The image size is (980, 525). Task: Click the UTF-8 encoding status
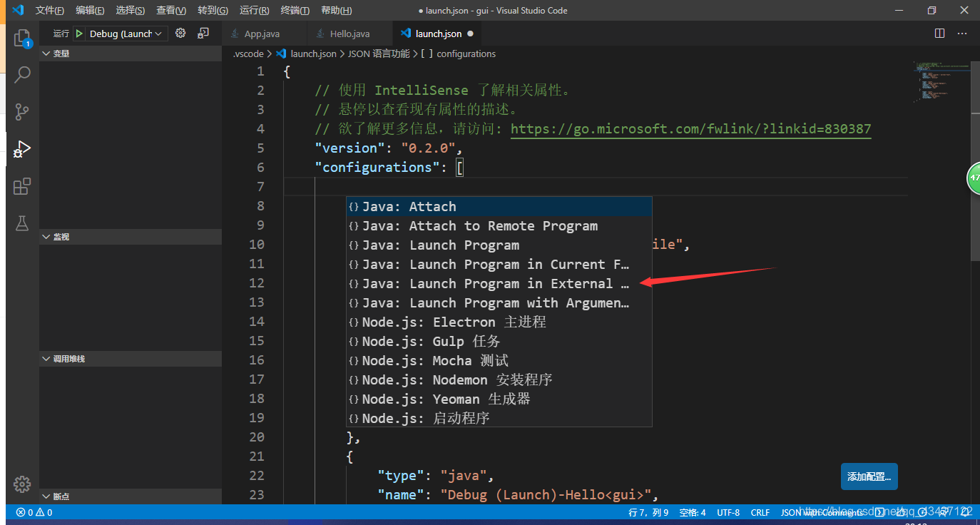pos(728,512)
